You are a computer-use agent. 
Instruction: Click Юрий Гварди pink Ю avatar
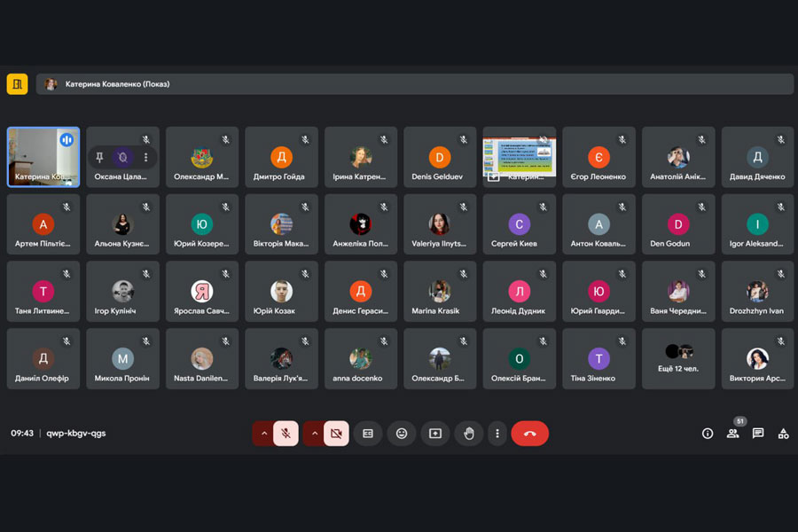click(x=599, y=291)
